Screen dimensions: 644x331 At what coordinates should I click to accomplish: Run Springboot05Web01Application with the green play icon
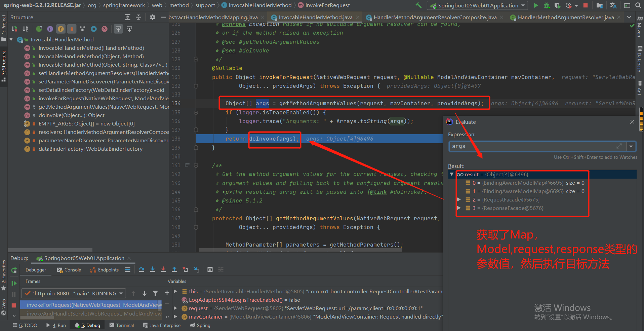[536, 5]
